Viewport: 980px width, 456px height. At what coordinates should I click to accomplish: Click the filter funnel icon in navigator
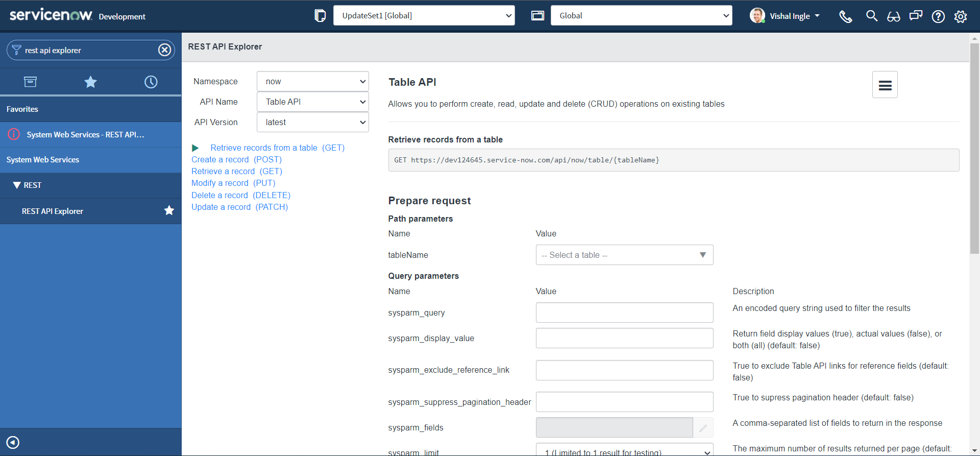(16, 50)
